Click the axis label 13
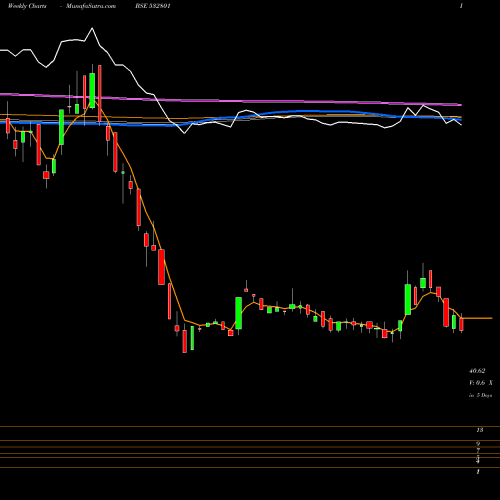This screenshot has width=500, height=500. (x=480, y=430)
